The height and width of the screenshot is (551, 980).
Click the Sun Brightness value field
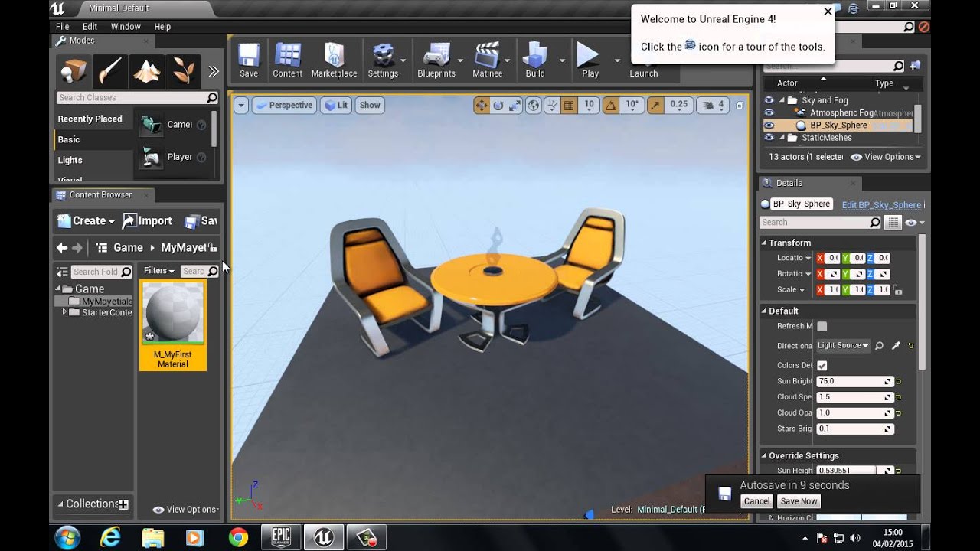click(x=854, y=381)
